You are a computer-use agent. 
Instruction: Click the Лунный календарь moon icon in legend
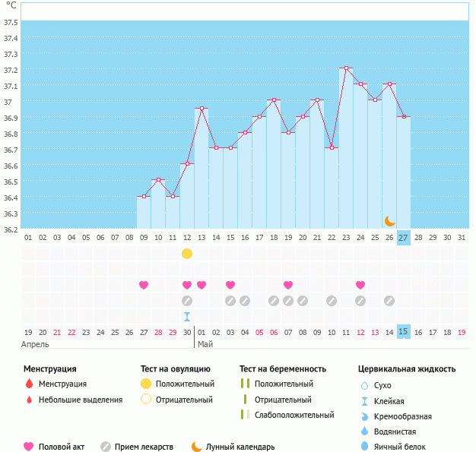coord(197,447)
